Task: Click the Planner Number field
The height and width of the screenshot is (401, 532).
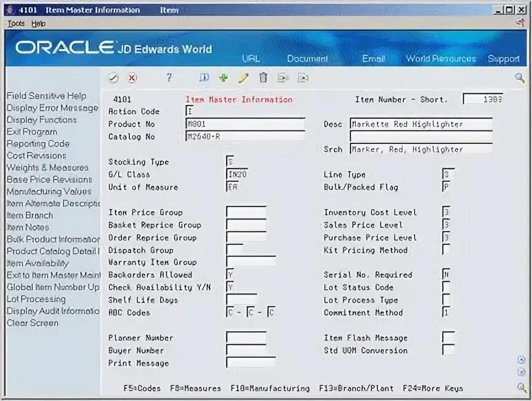Action: point(246,337)
